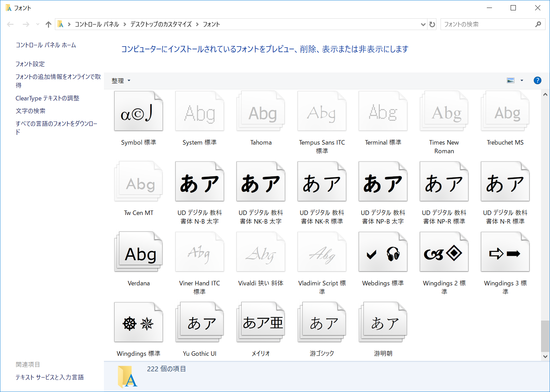Navigate to コントロール パネル in breadcrumb
The width and height of the screenshot is (550, 392).
point(97,24)
